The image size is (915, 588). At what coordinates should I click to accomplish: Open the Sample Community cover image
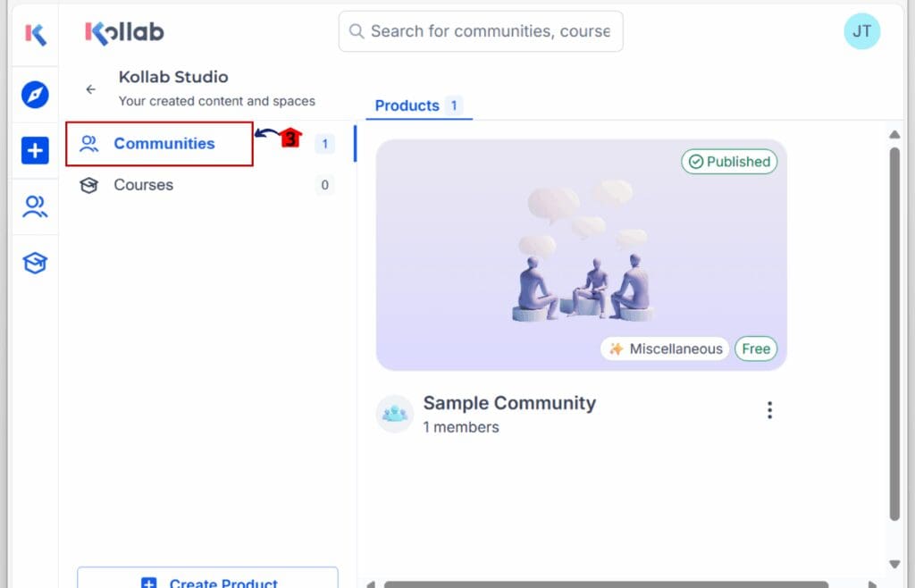point(581,255)
